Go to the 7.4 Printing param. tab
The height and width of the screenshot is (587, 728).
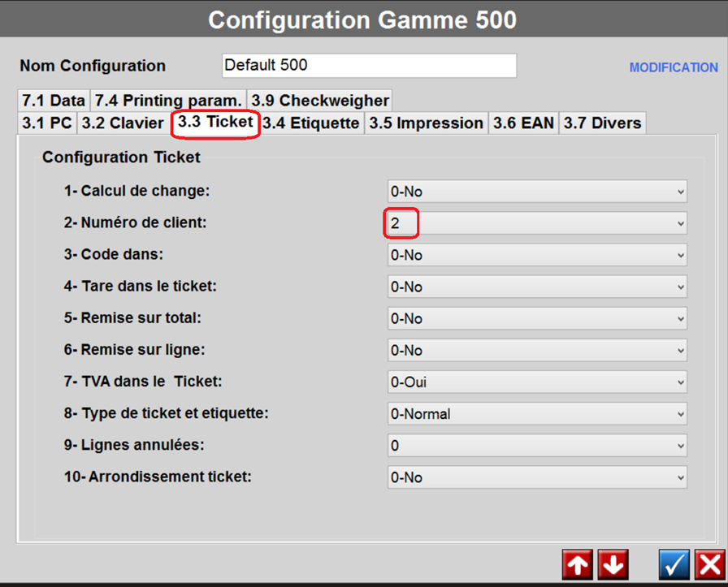167,101
